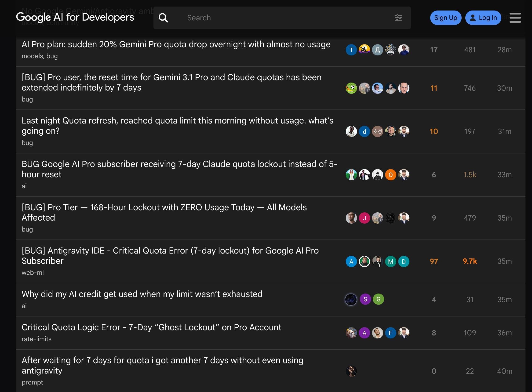
Task: Click the orange 'O' avatar on Claude lockout topic
Action: click(x=390, y=175)
